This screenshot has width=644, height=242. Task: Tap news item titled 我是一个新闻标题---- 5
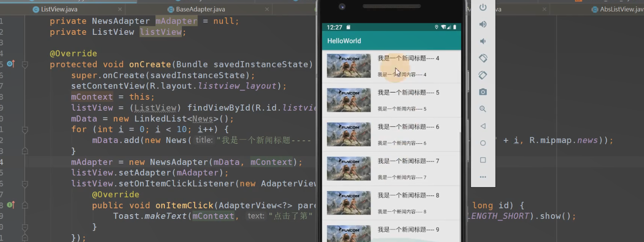391,100
